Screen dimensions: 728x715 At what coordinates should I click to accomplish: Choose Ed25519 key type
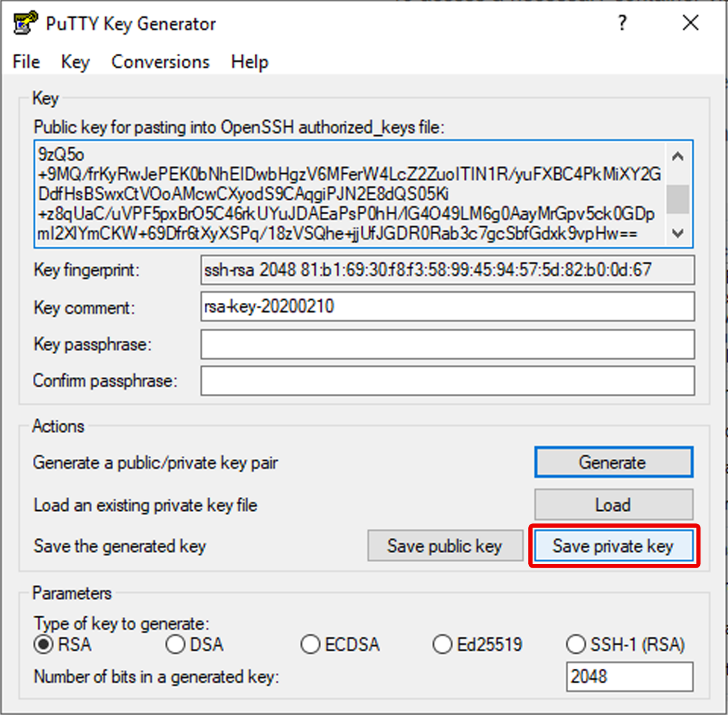click(x=442, y=644)
